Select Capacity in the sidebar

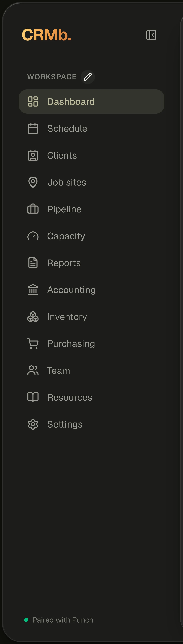91,236
